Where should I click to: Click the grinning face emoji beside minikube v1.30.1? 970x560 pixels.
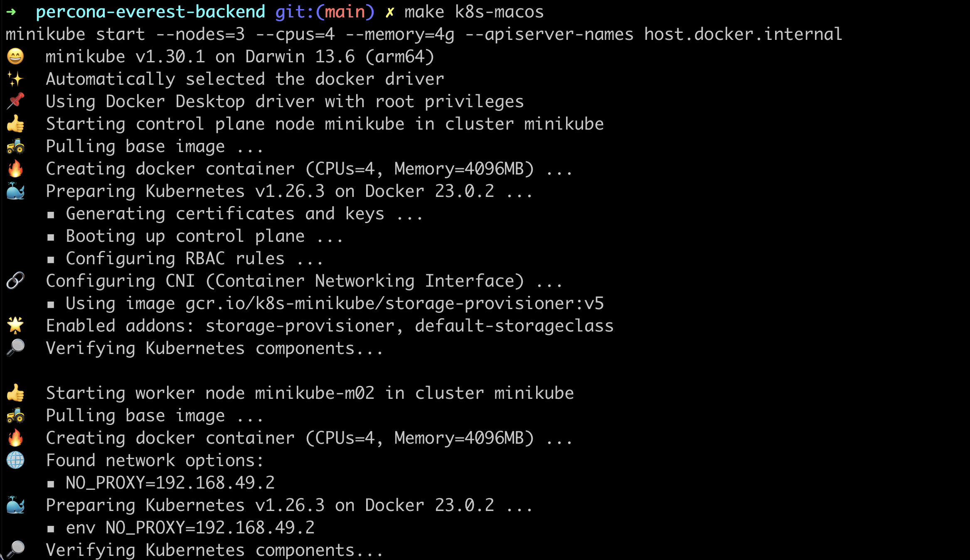15,56
